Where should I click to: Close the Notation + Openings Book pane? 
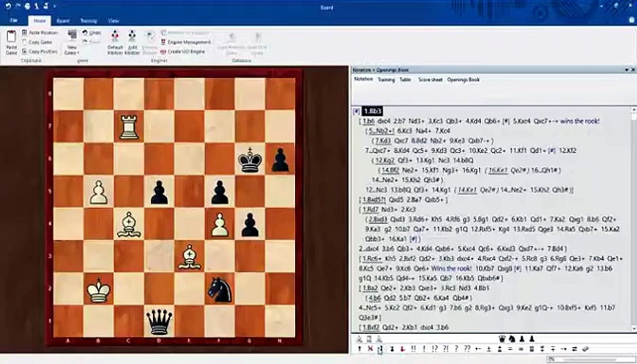[632, 70]
